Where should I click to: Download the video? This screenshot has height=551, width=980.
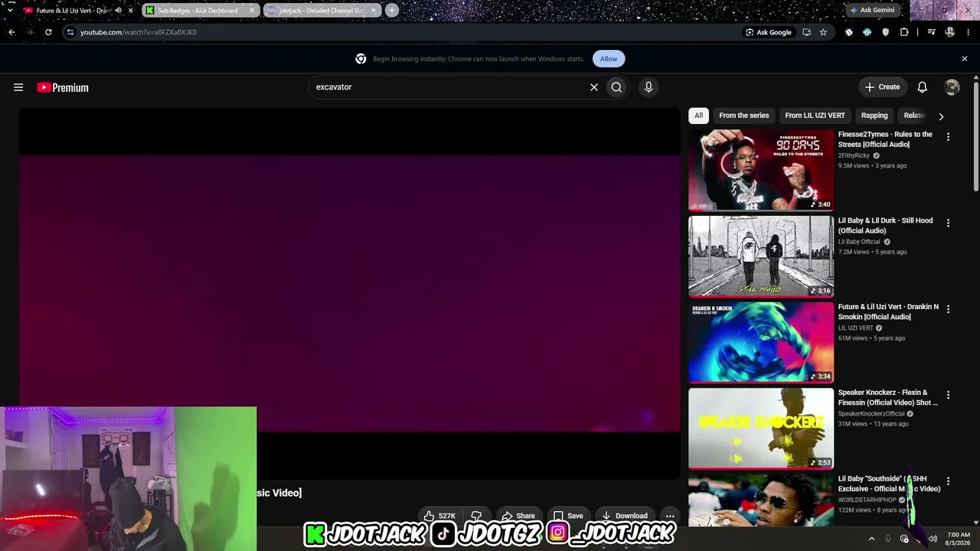point(624,516)
